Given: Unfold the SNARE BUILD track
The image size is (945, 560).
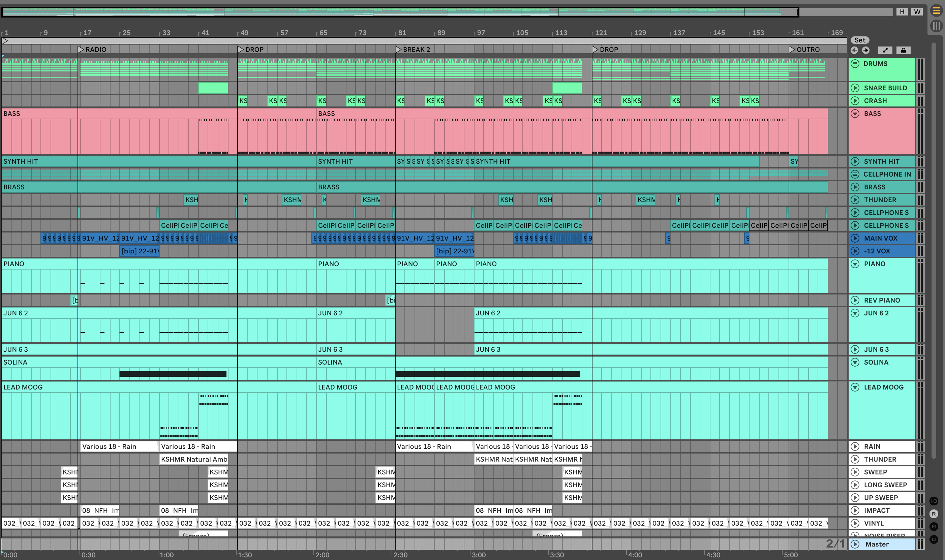Looking at the screenshot, I should point(855,88).
